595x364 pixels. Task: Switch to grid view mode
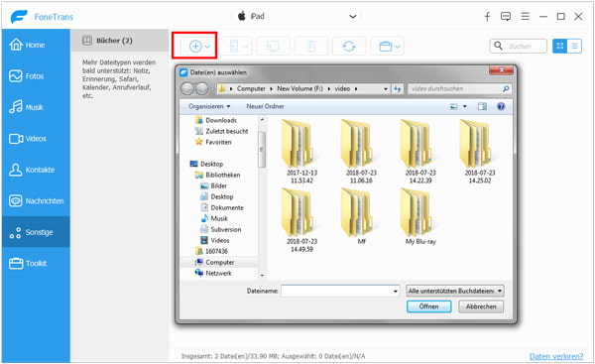559,46
